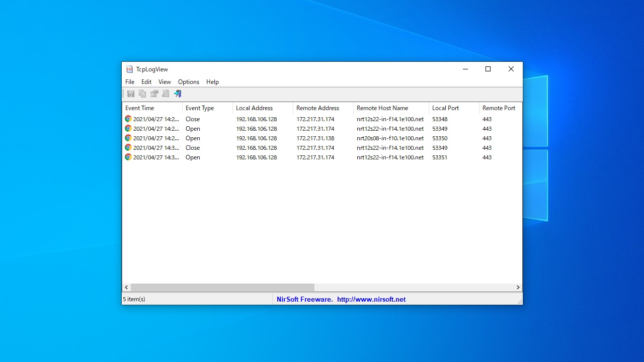644x362 pixels.
Task: Click Chrome icon of Open row with port 53349
Action: point(128,129)
